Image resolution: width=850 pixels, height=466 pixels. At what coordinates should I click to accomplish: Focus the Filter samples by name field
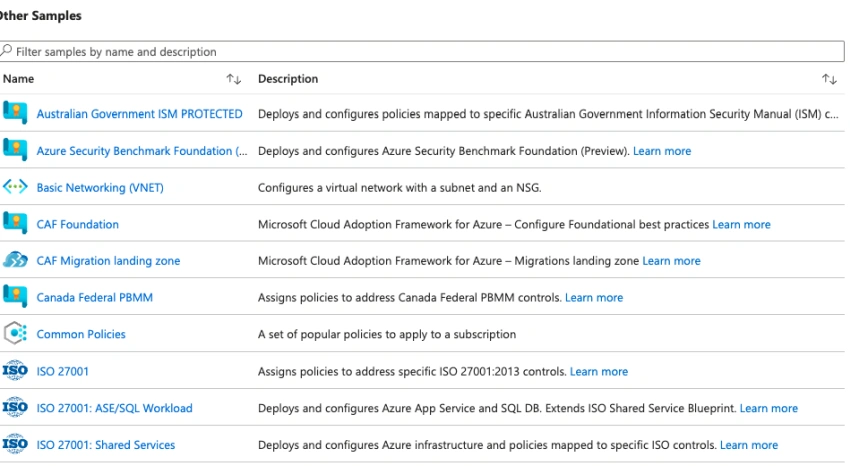click(x=422, y=51)
